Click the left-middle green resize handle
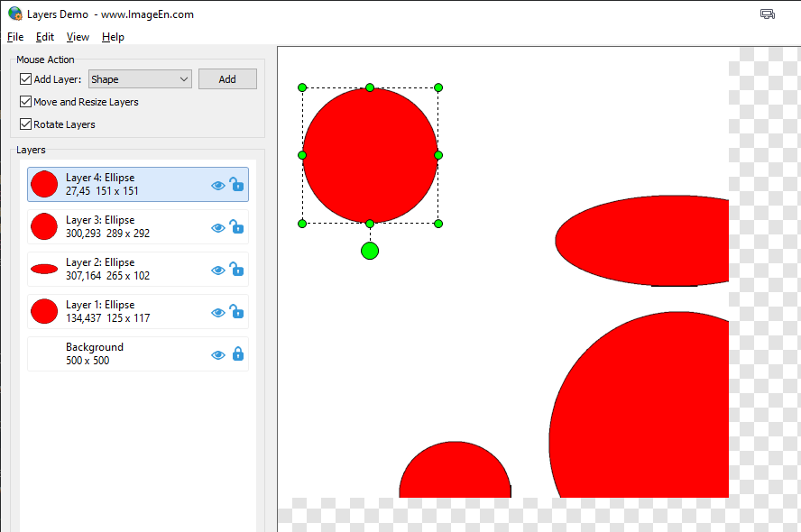The image size is (801, 532). pos(302,155)
